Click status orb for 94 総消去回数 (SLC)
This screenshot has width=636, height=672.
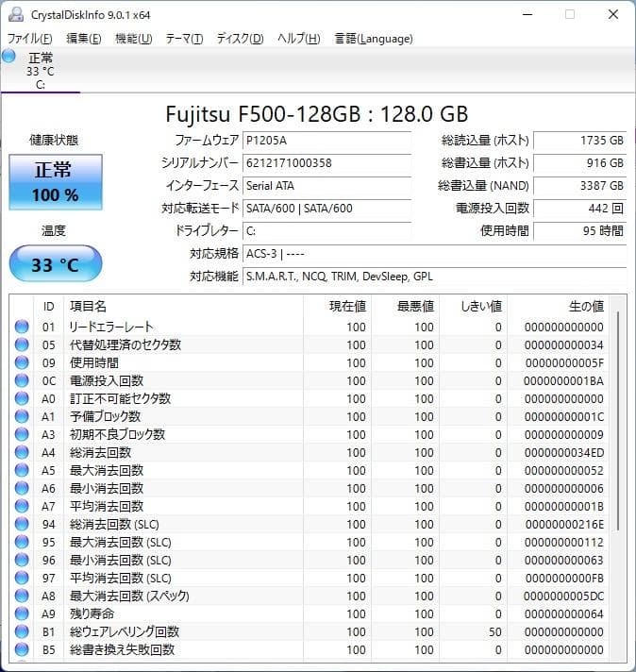(22, 524)
